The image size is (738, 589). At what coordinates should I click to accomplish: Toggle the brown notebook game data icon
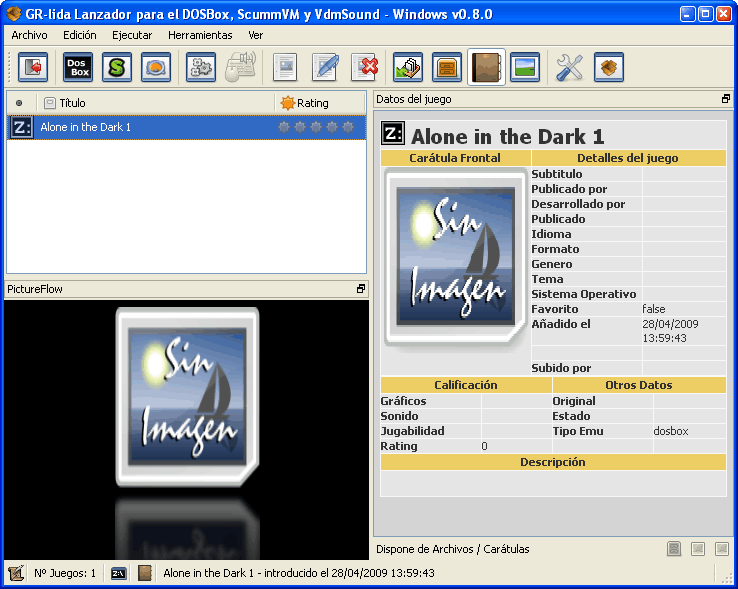click(x=486, y=67)
